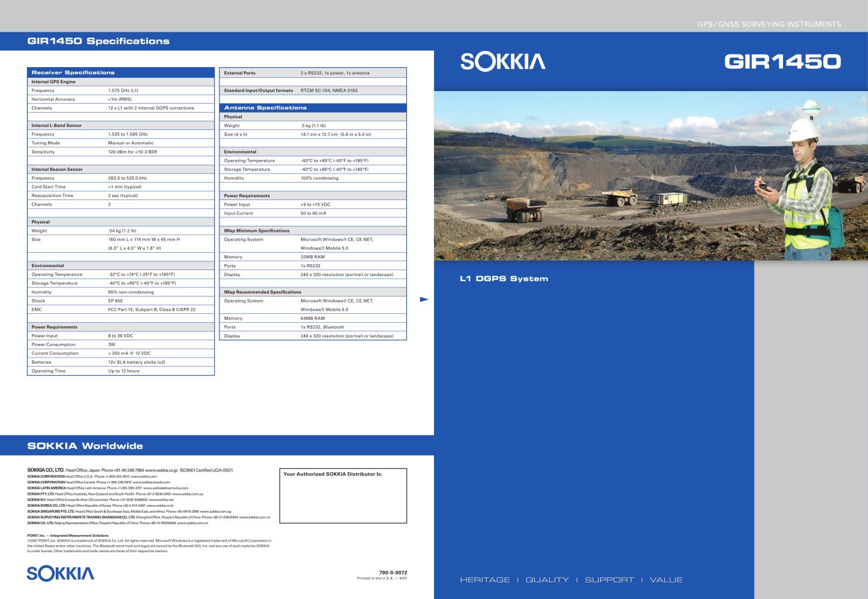The width and height of the screenshot is (868, 599).
Task: Click the 'External Ports' row label
Action: coord(239,73)
